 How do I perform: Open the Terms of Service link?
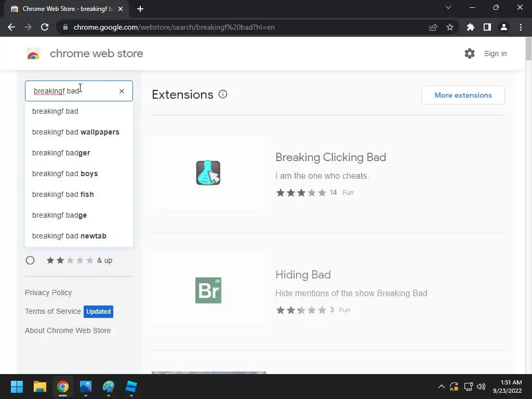pos(53,311)
